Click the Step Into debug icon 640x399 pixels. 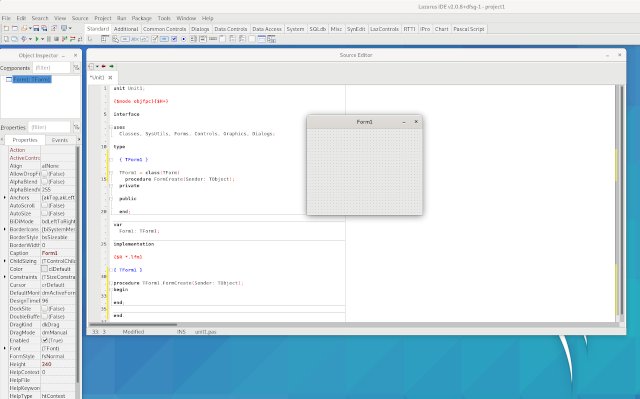click(64, 39)
